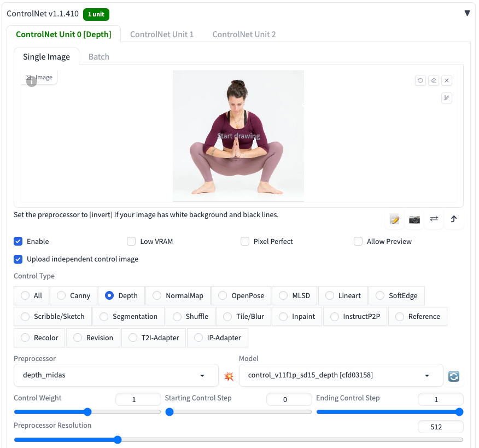Image resolution: width=479 pixels, height=448 pixels.
Task: Collapse the ControlNet v1.1.410 panel
Action: pos(467,13)
